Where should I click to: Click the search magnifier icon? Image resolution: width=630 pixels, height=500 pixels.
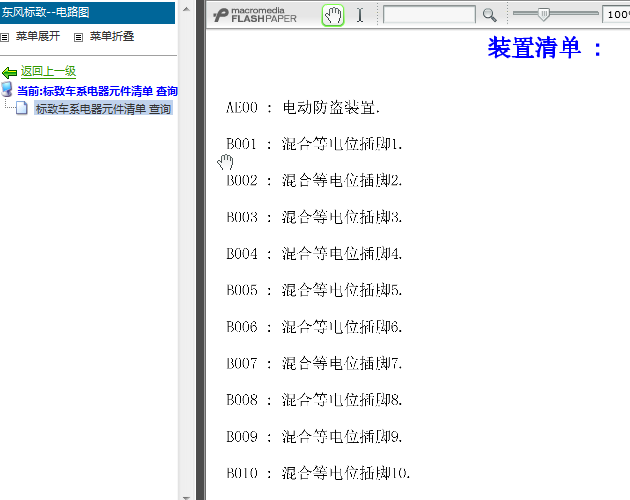tap(489, 15)
